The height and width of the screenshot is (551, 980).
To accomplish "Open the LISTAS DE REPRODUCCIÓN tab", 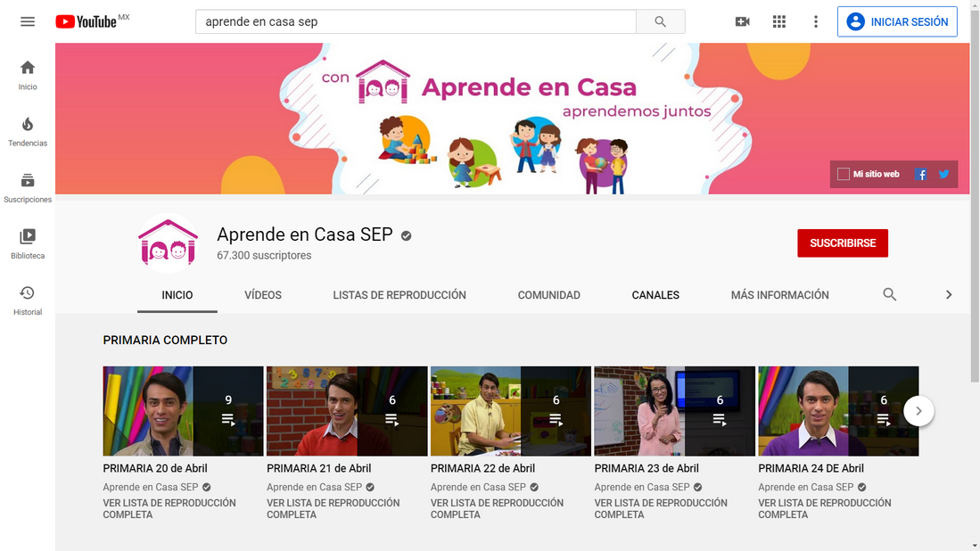I will pyautogui.click(x=399, y=295).
